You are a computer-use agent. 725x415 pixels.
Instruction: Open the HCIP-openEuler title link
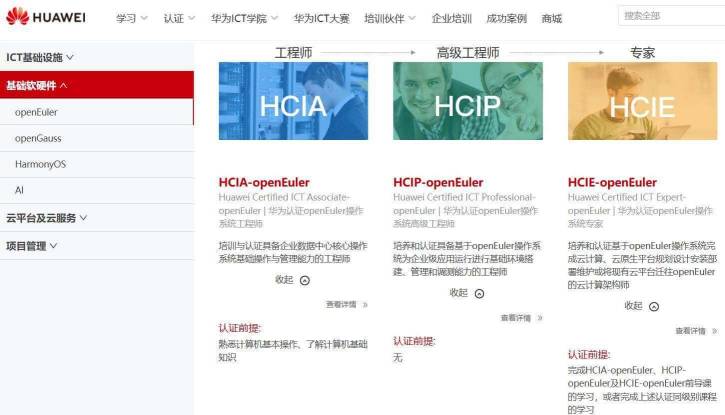click(438, 182)
